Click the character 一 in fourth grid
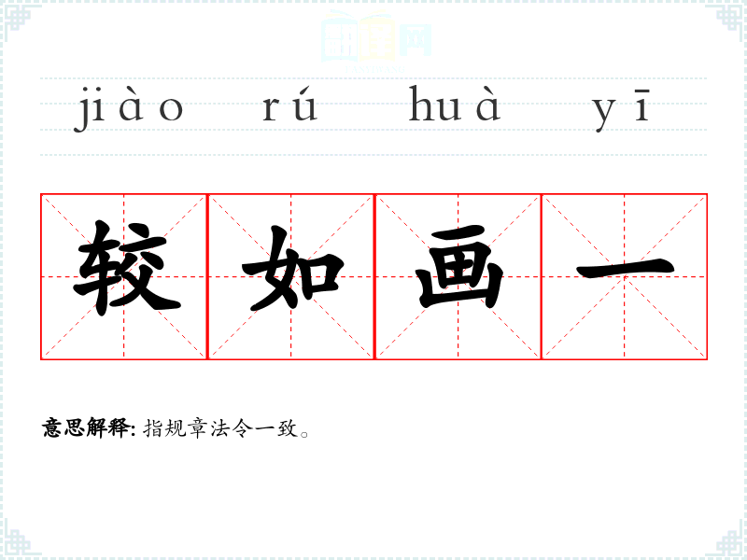The height and width of the screenshot is (560, 747). 625,268
